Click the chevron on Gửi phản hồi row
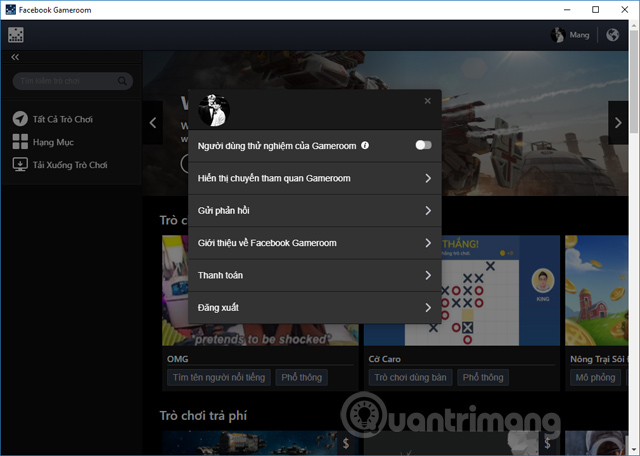 pos(428,211)
